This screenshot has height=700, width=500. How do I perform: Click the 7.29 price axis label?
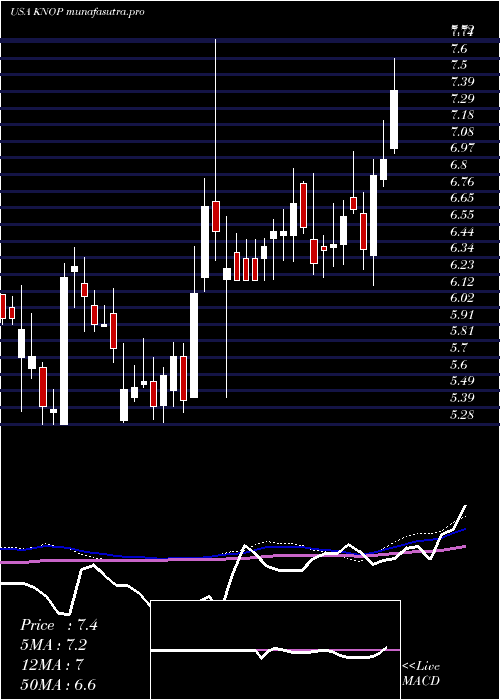462,98
